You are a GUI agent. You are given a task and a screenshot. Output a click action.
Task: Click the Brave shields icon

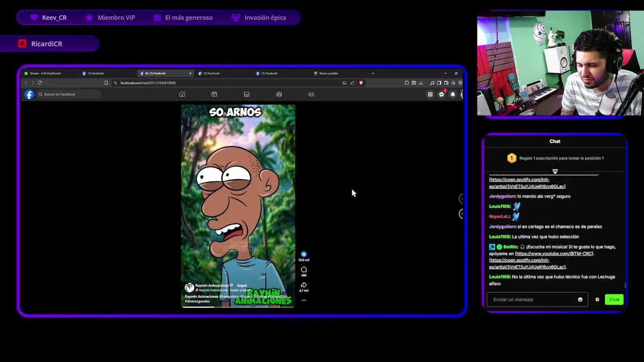pyautogui.click(x=361, y=82)
